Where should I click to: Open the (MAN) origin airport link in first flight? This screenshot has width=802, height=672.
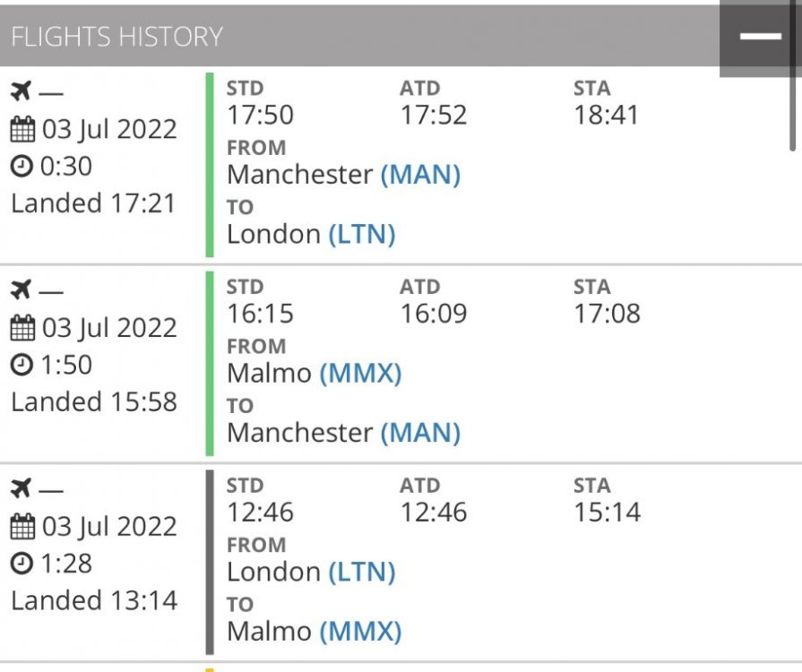coord(420,174)
